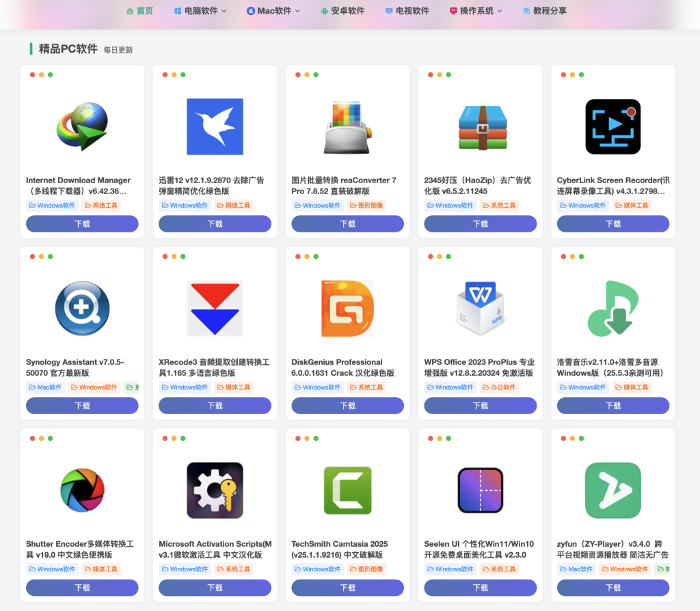Open the reaConverter 7 Pro icon
The height and width of the screenshot is (611, 700).
tap(347, 126)
